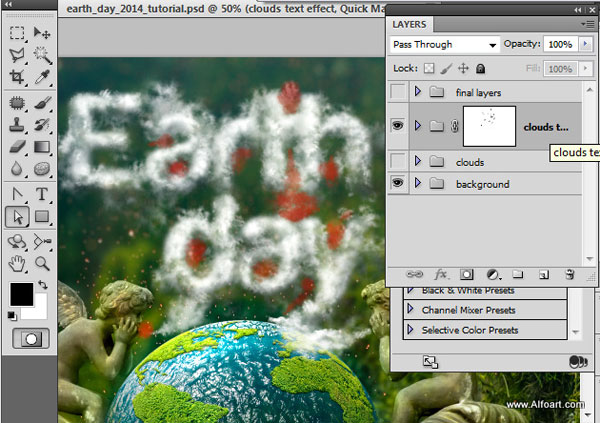This screenshot has width=600, height=423.
Task: Expand the final layers group
Action: click(x=418, y=91)
